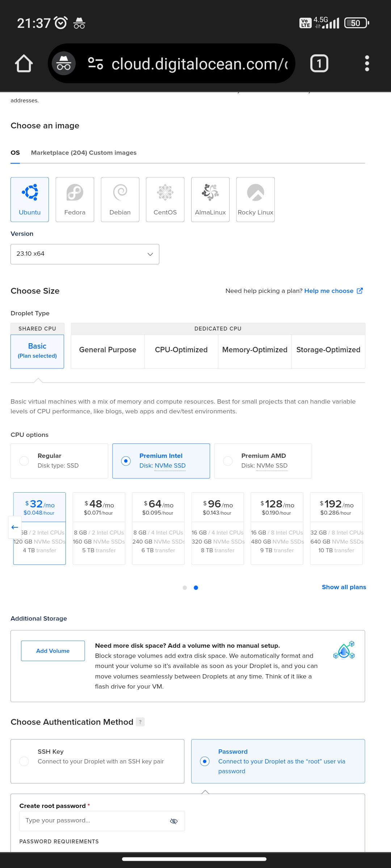The image size is (391, 868).
Task: Tap the alarm clock status icon
Action: point(60,23)
